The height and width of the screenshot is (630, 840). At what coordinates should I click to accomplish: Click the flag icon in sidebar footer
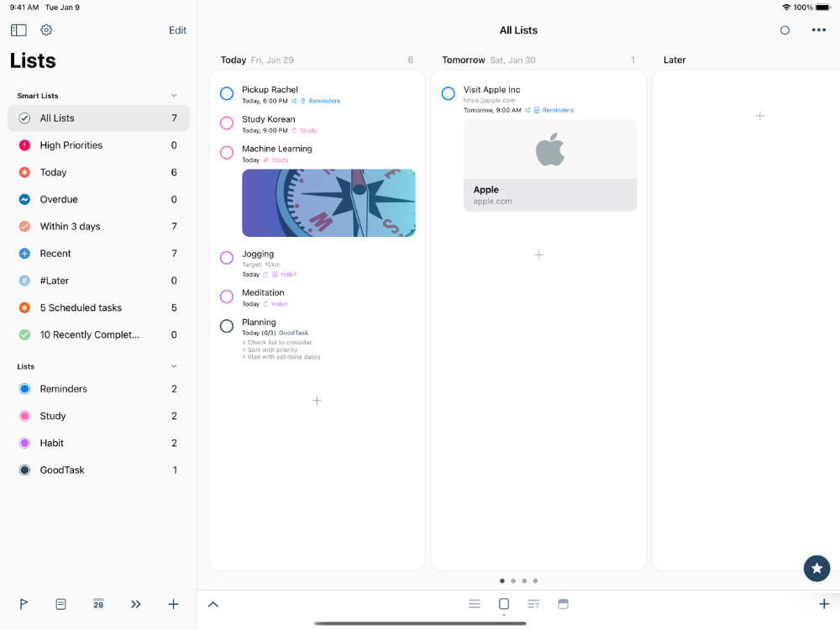[x=24, y=604]
